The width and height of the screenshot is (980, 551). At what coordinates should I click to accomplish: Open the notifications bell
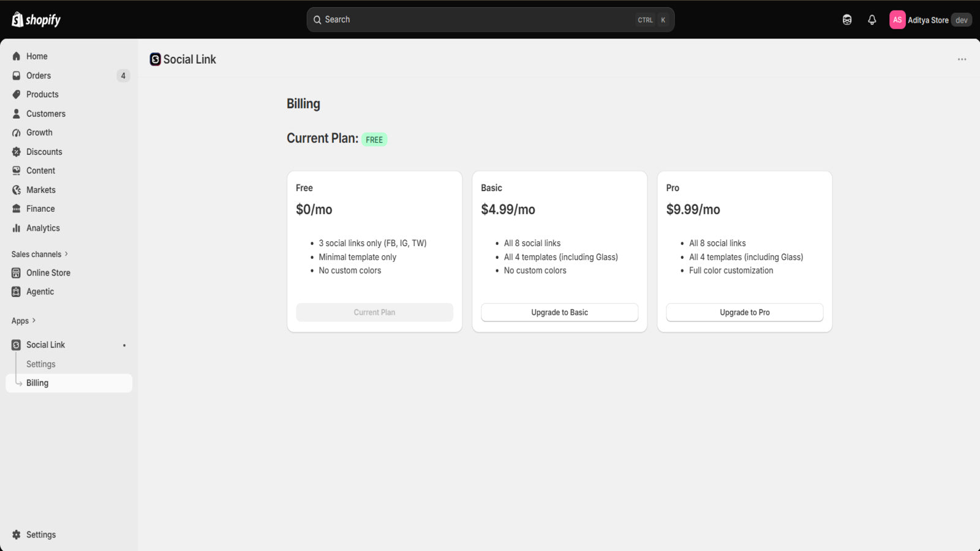(872, 20)
